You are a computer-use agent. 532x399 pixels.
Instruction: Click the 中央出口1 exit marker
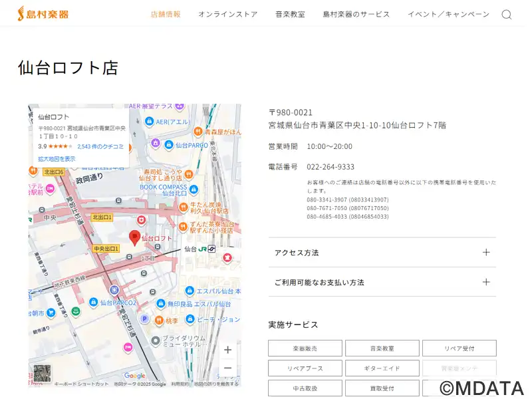pyautogui.click(x=106, y=249)
